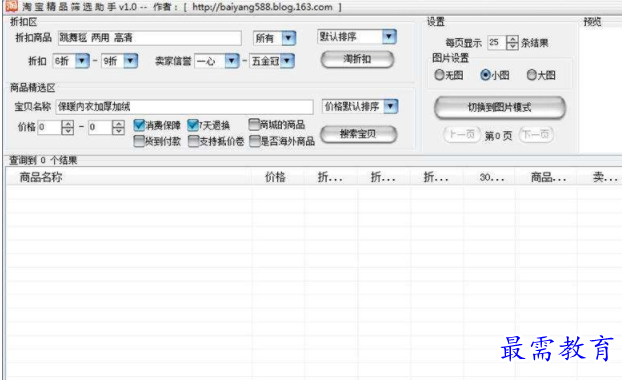
Task: Click the 折扣商品 keyword input field
Action: click(x=150, y=38)
